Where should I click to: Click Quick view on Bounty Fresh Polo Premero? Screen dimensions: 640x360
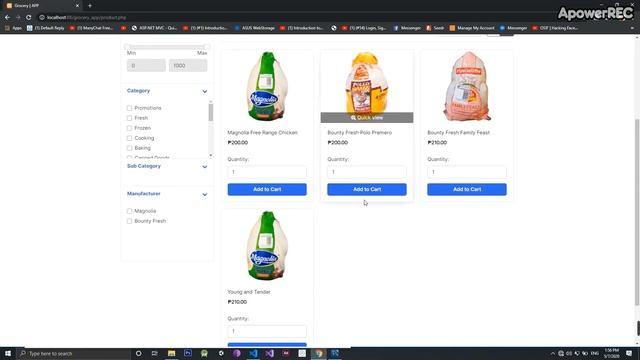click(x=367, y=118)
